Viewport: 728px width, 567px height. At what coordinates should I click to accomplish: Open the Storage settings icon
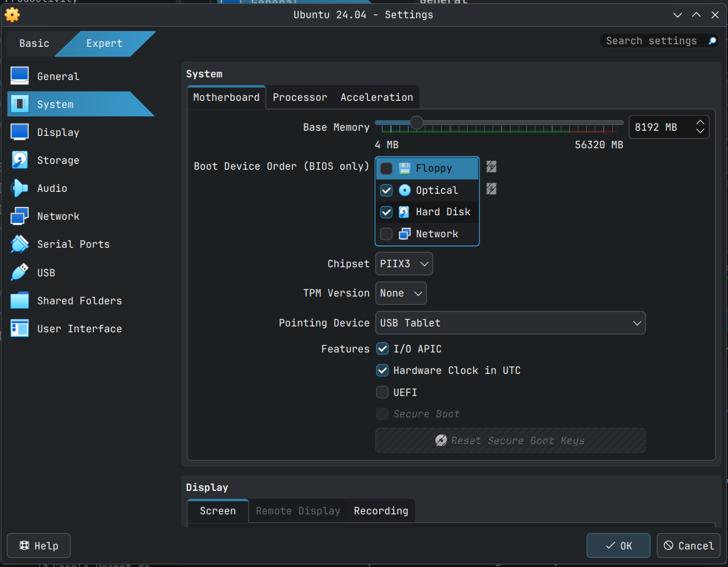click(20, 160)
